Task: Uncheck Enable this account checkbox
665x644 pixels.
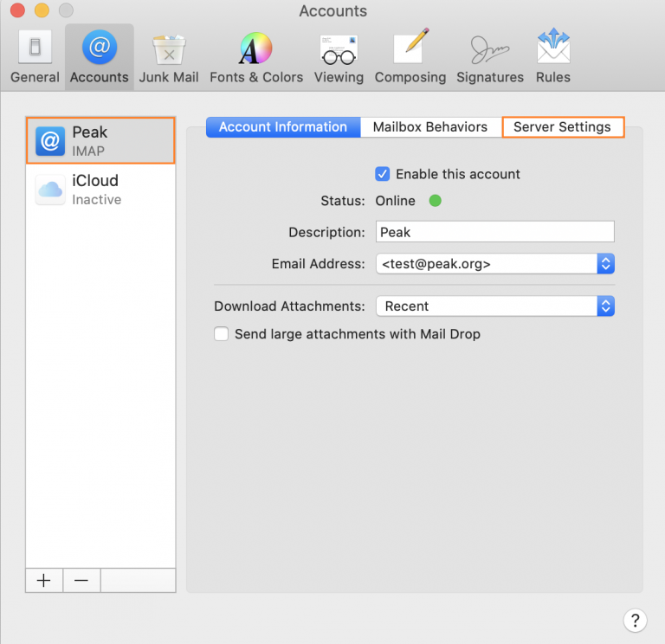Action: (383, 174)
